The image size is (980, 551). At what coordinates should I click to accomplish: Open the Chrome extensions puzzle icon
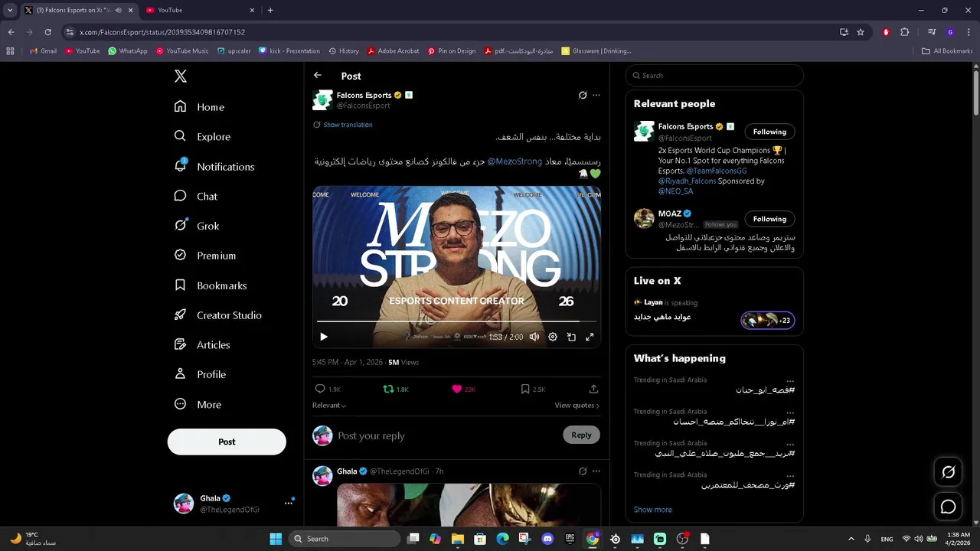coord(905,32)
